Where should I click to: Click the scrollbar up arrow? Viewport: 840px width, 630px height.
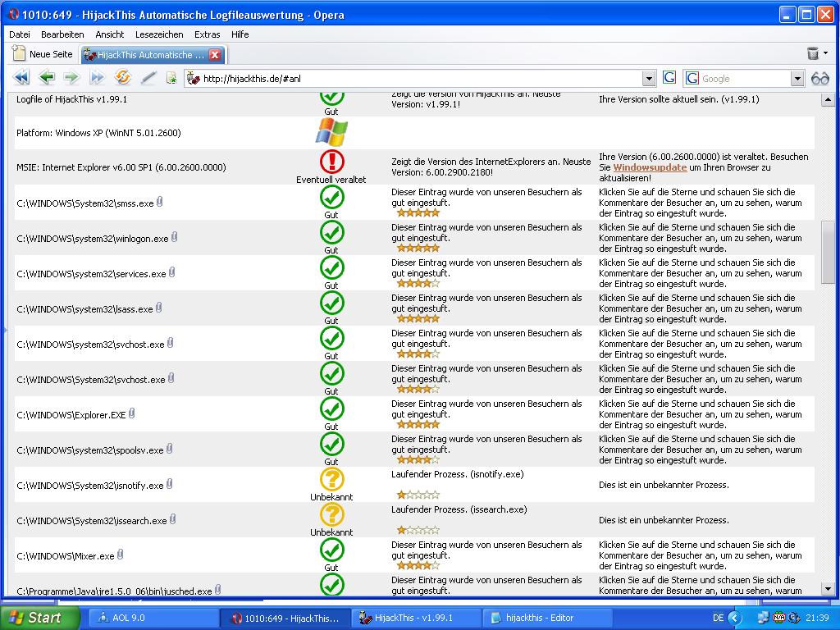pyautogui.click(x=828, y=99)
